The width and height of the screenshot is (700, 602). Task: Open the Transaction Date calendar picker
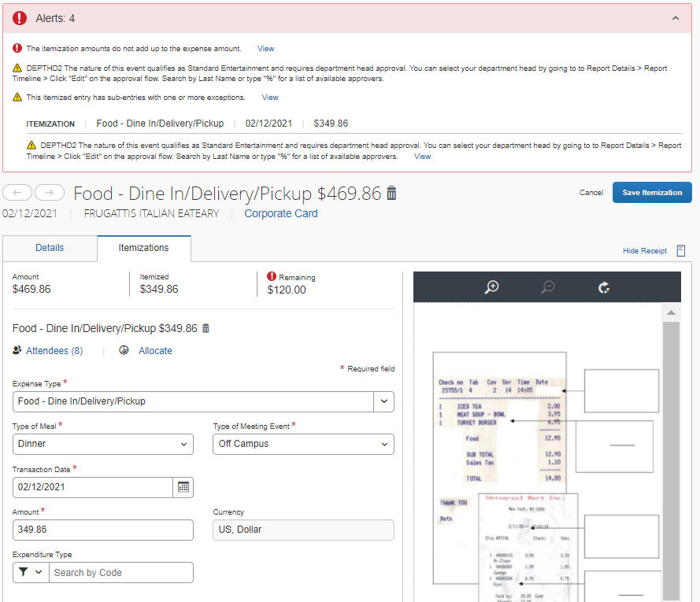183,487
